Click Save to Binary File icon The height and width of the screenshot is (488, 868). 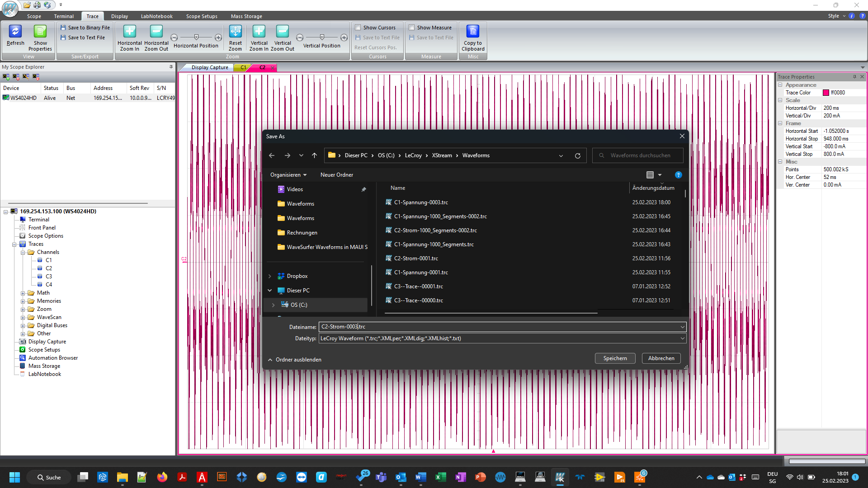pyautogui.click(x=63, y=28)
